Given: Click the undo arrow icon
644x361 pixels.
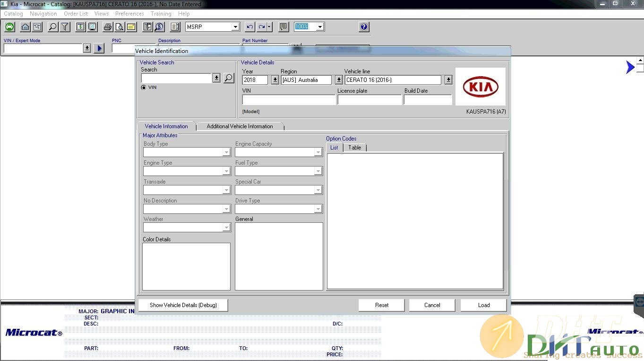Looking at the screenshot, I should point(250,27).
